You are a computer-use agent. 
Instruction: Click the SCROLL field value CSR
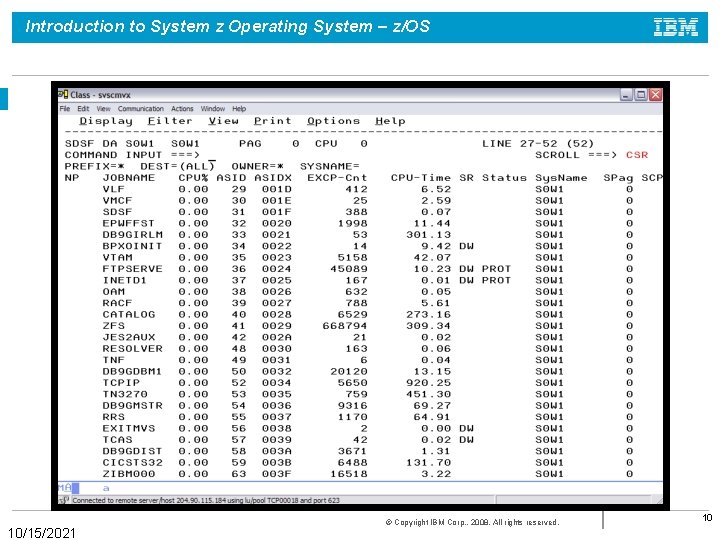637,155
